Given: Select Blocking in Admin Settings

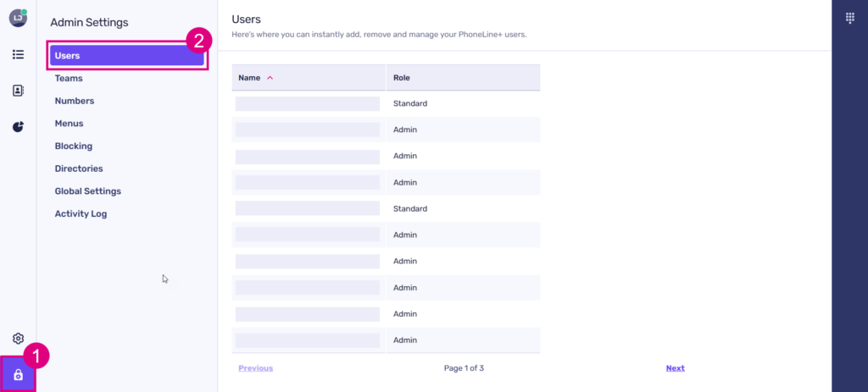Looking at the screenshot, I should [73, 146].
